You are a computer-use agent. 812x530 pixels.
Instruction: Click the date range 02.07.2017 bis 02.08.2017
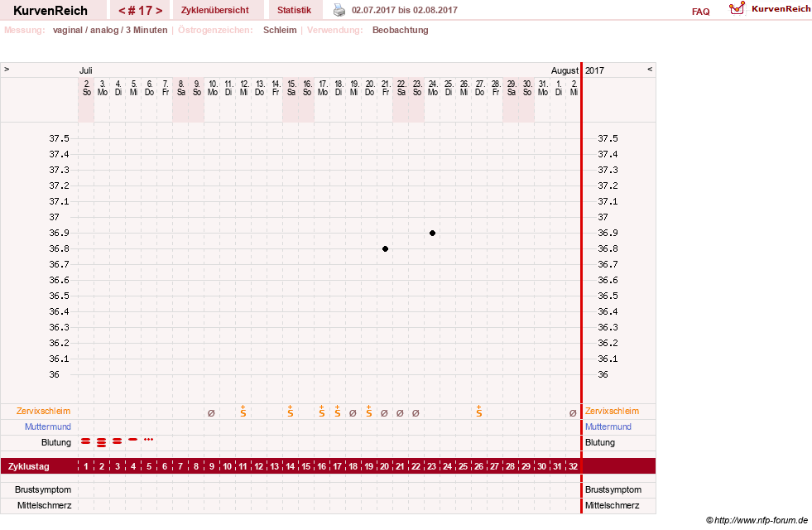[x=405, y=10]
